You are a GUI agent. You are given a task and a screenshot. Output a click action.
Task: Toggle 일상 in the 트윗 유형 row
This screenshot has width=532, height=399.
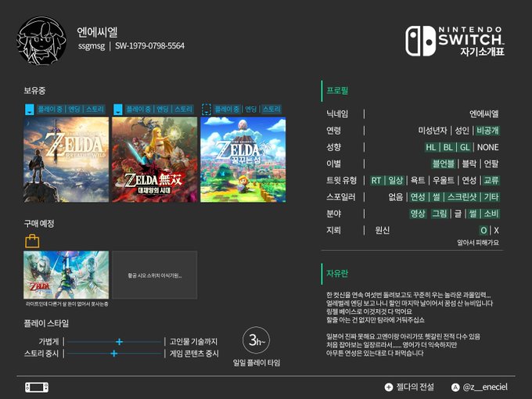396,181
